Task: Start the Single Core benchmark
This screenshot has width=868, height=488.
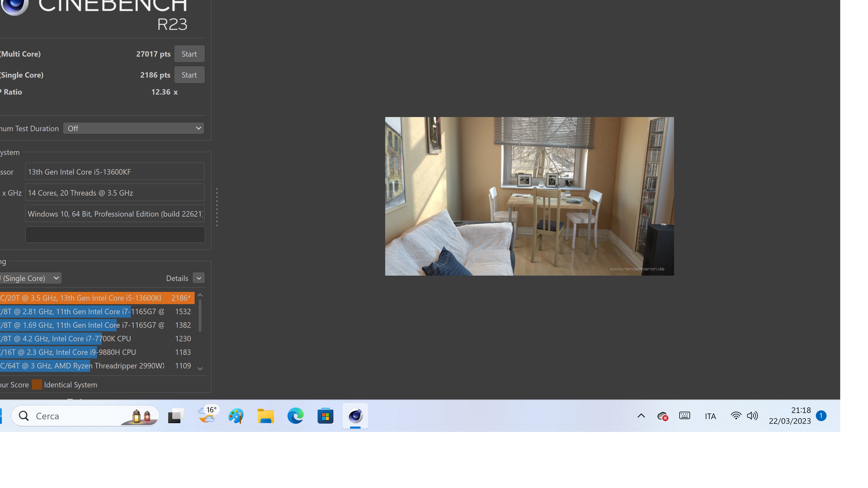Action: [189, 75]
